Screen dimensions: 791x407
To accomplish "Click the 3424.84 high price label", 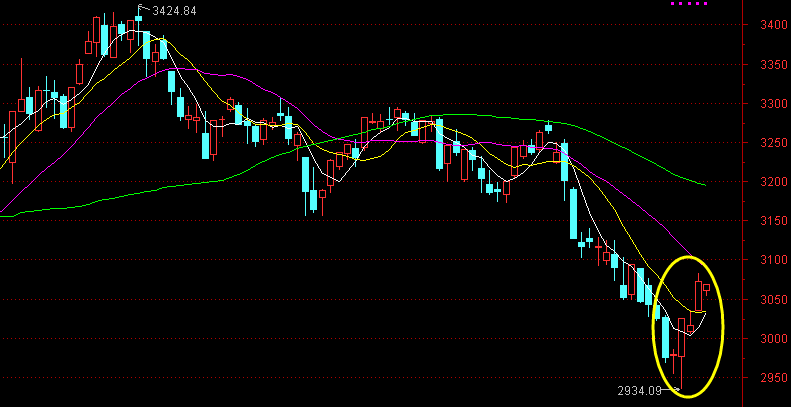I will click(174, 11).
